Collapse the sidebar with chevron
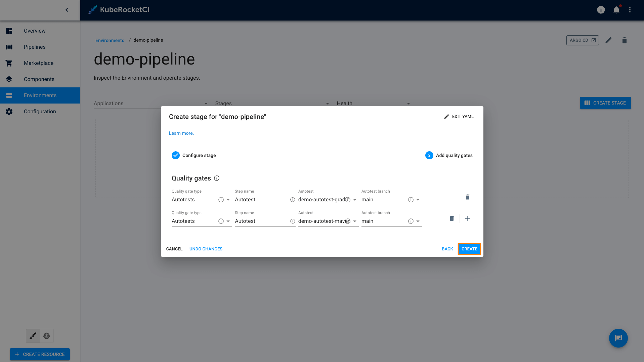The image size is (644, 362). pyautogui.click(x=67, y=10)
